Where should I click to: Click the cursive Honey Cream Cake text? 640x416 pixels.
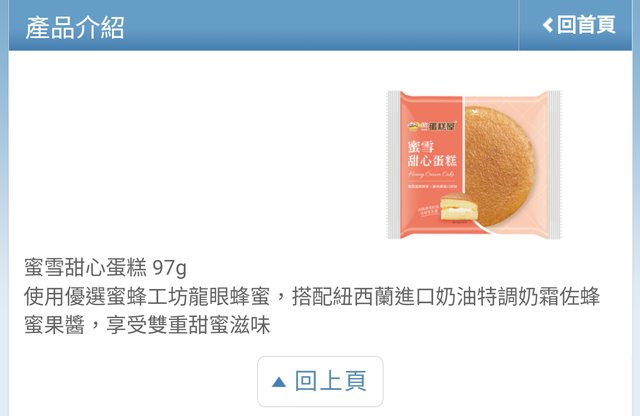(x=431, y=174)
